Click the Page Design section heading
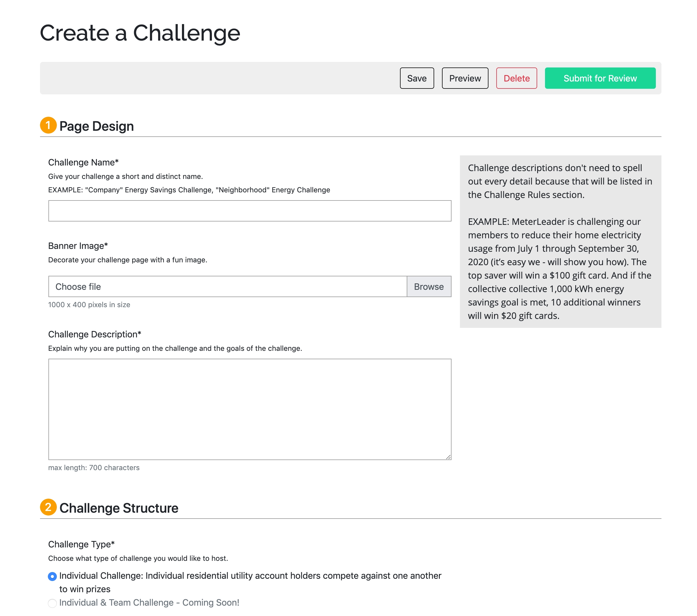The image size is (697, 616). (x=97, y=126)
